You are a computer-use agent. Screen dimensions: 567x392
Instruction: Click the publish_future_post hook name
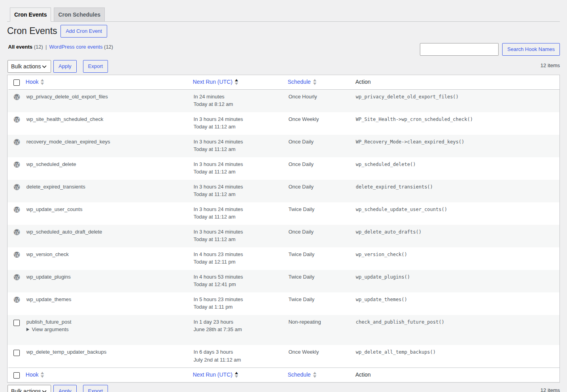coord(49,322)
